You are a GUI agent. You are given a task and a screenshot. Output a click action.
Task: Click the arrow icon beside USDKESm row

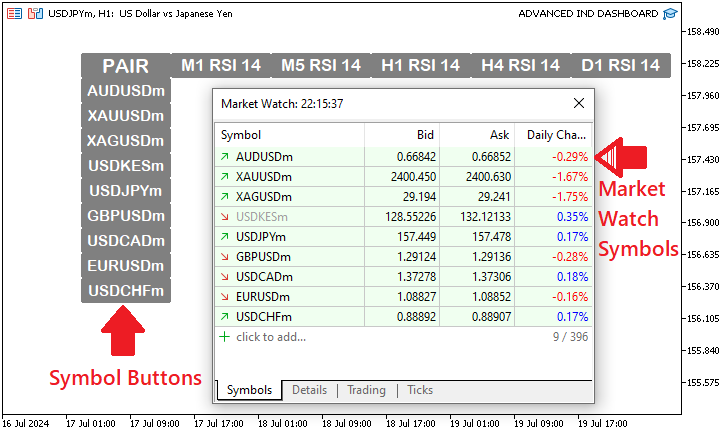225,217
